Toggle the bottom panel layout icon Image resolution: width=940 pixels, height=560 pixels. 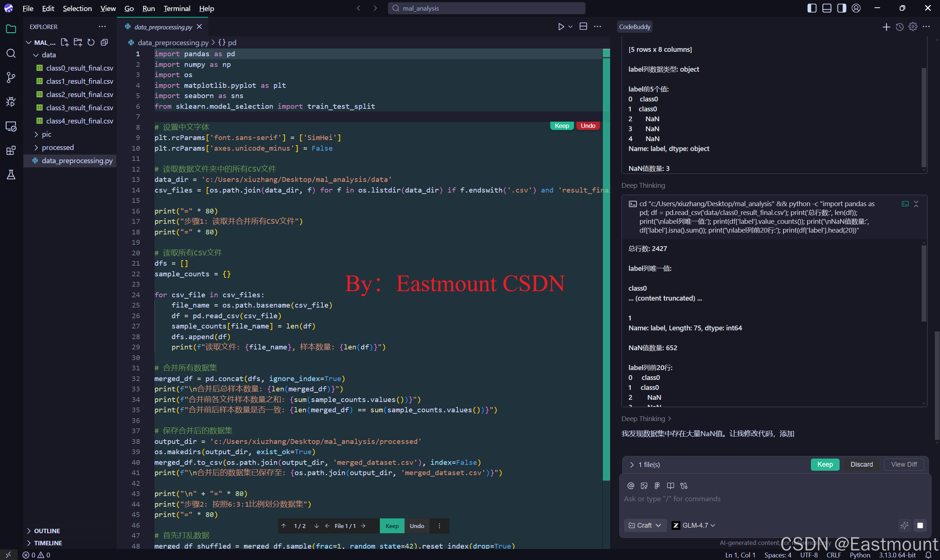tap(827, 8)
